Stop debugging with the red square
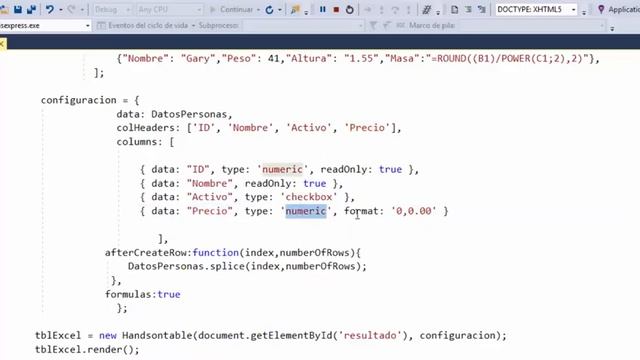This screenshot has height=360, width=640. click(336, 9)
